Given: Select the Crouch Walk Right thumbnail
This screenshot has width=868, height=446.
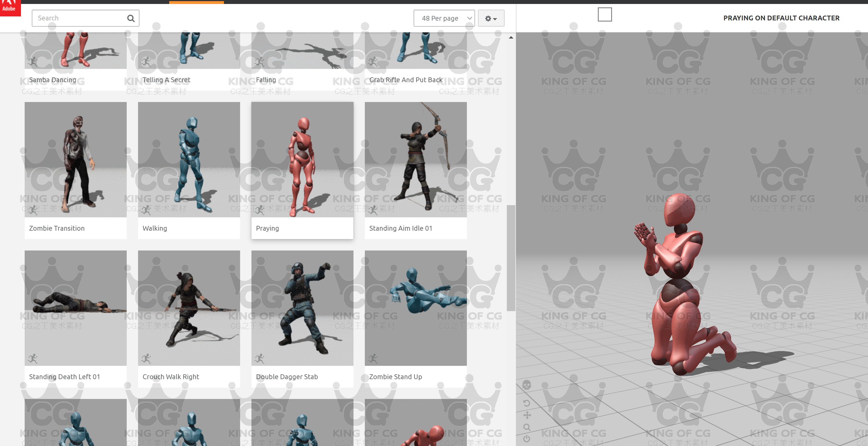Looking at the screenshot, I should 189,308.
